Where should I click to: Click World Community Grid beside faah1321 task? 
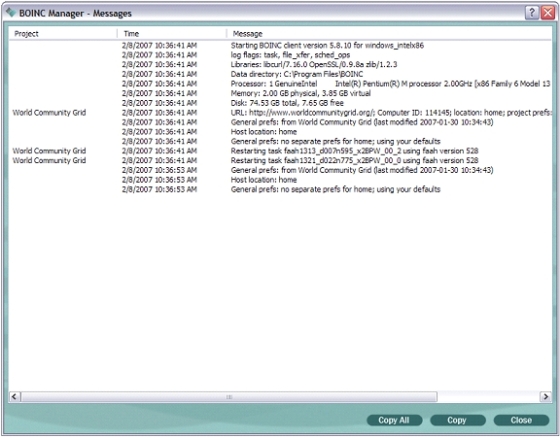pyautogui.click(x=49, y=160)
